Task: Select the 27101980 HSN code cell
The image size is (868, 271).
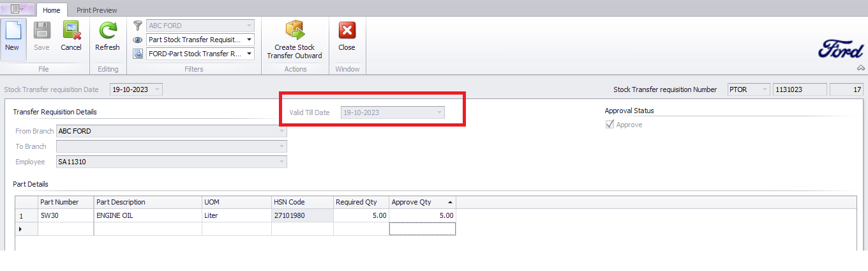Action: [x=303, y=215]
